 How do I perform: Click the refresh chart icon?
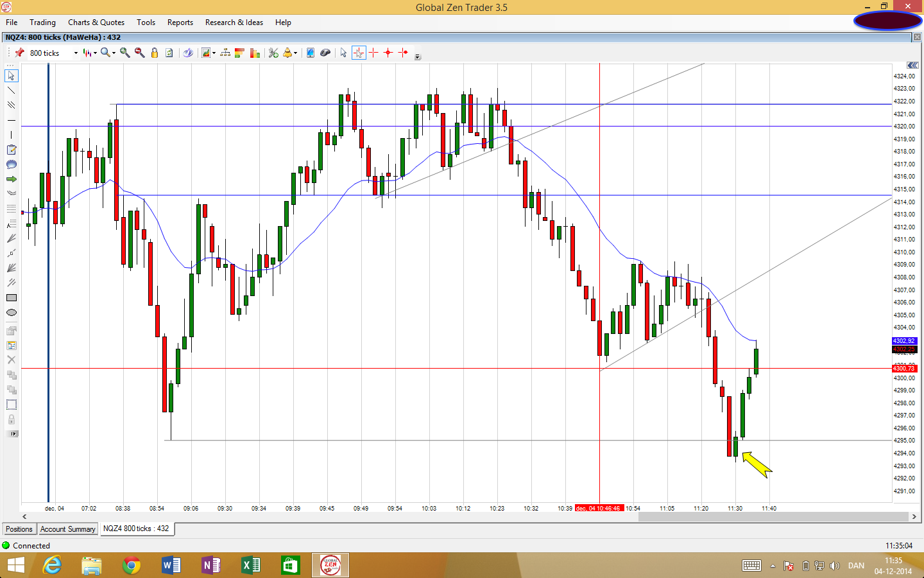169,53
